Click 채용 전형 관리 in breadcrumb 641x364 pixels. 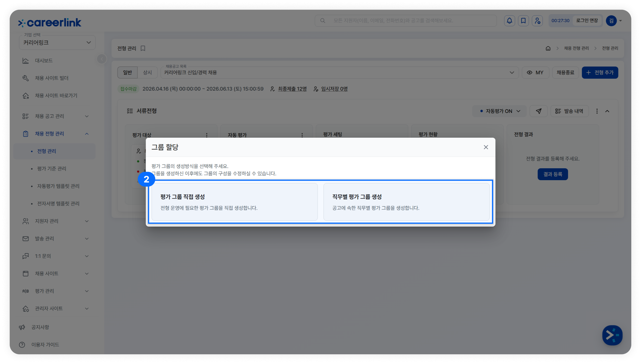coord(576,48)
